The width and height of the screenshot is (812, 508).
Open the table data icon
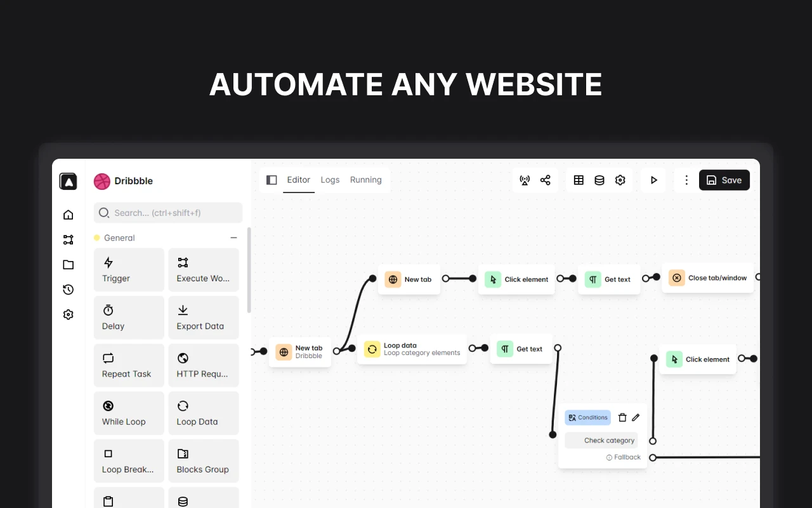coord(579,180)
